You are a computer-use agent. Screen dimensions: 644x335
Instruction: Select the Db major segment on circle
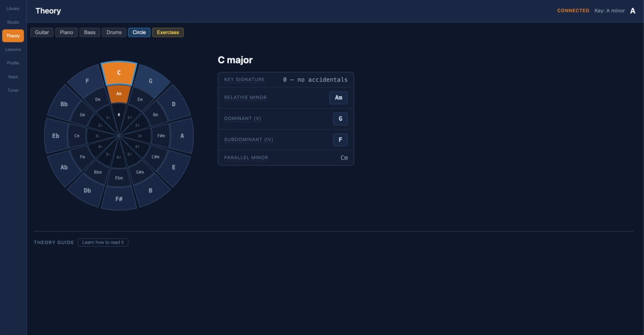point(87,190)
